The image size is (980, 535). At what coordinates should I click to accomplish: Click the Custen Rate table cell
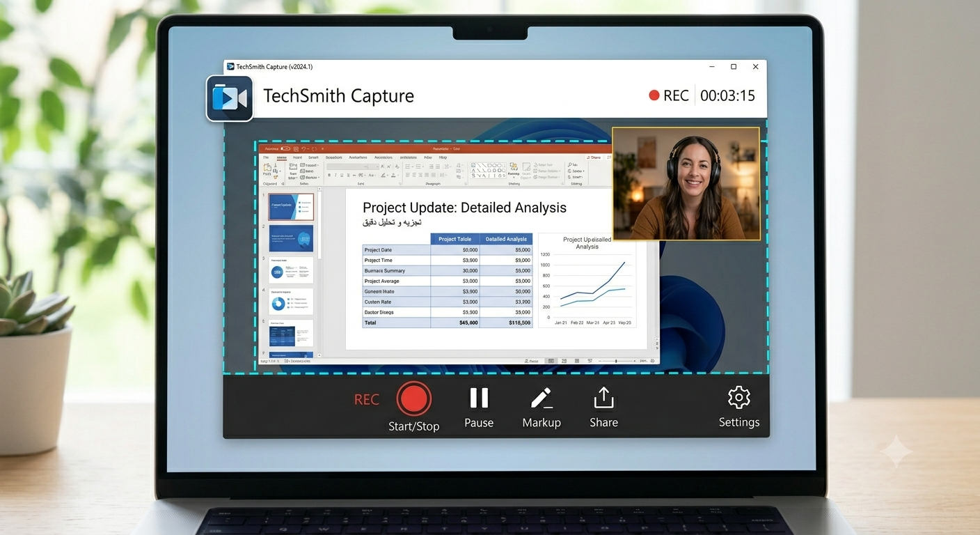tap(396, 302)
